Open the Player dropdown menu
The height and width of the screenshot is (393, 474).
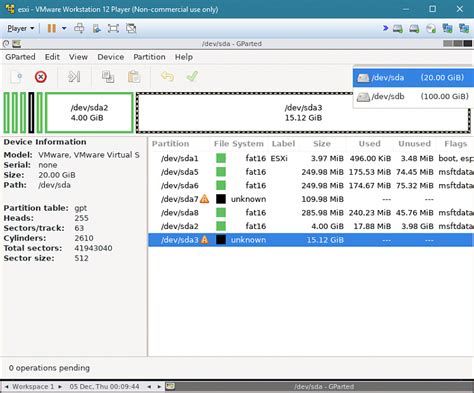pos(21,28)
